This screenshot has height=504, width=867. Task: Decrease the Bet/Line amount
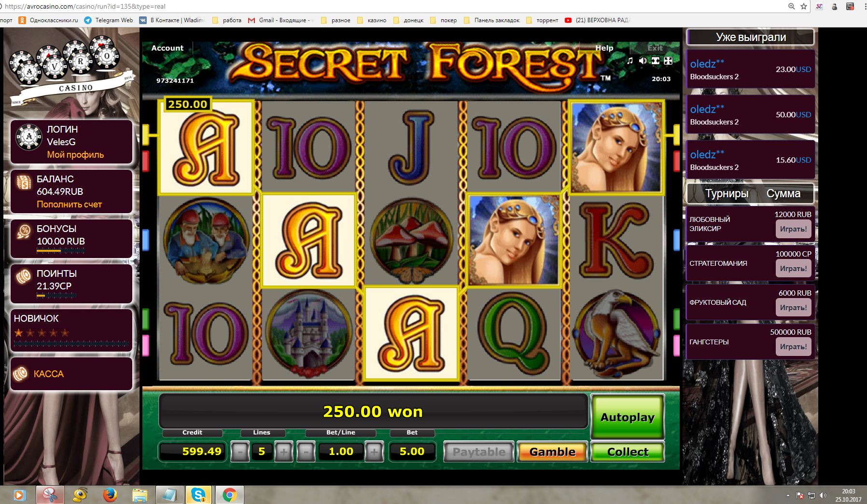tap(306, 452)
